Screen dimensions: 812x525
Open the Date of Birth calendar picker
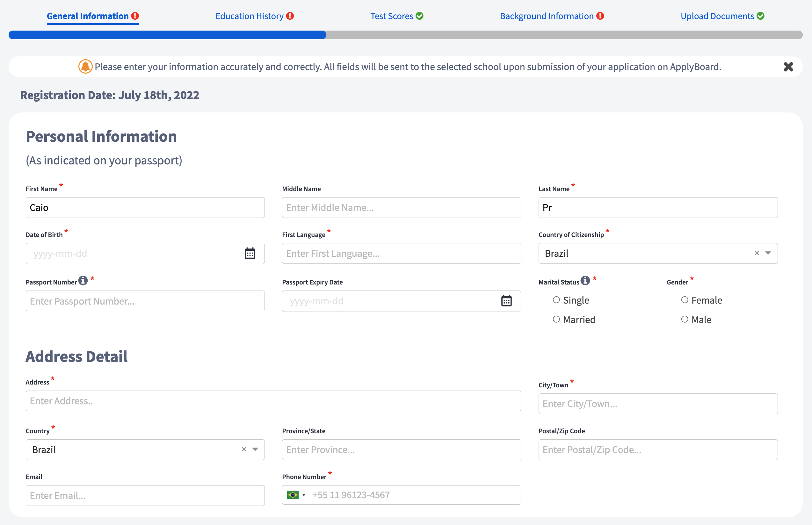(250, 253)
